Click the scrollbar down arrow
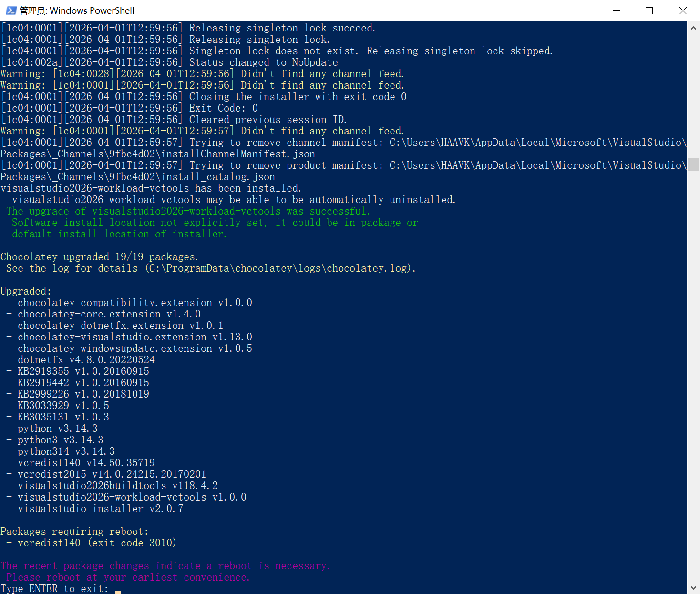 coord(693,587)
